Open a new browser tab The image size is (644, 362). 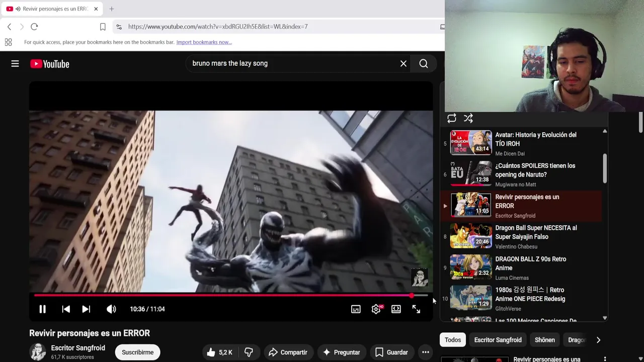click(x=112, y=9)
